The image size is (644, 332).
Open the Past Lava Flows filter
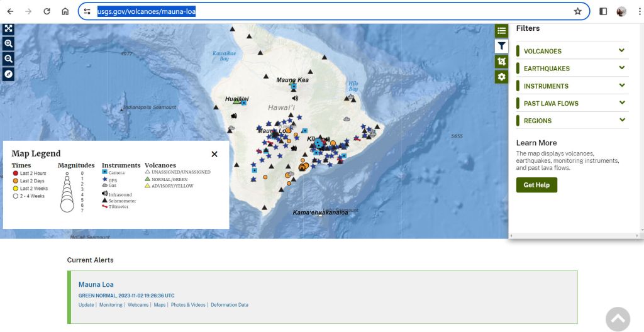pyautogui.click(x=572, y=103)
